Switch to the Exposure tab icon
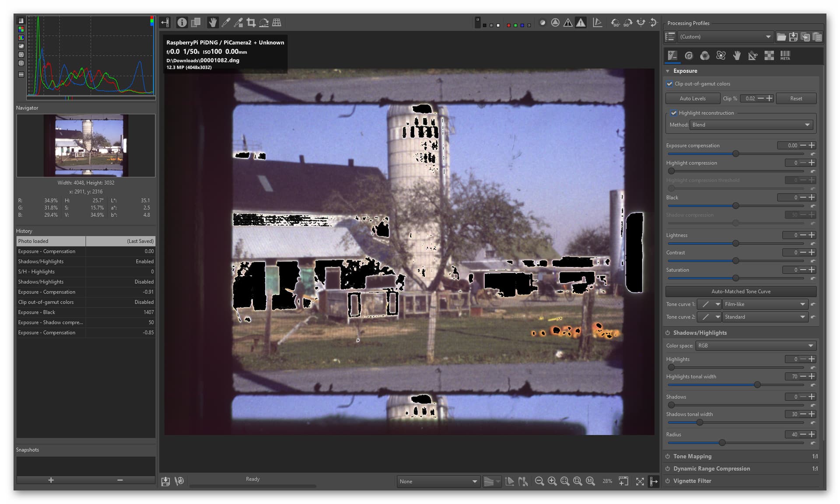The width and height of the screenshot is (840, 504). [x=672, y=56]
